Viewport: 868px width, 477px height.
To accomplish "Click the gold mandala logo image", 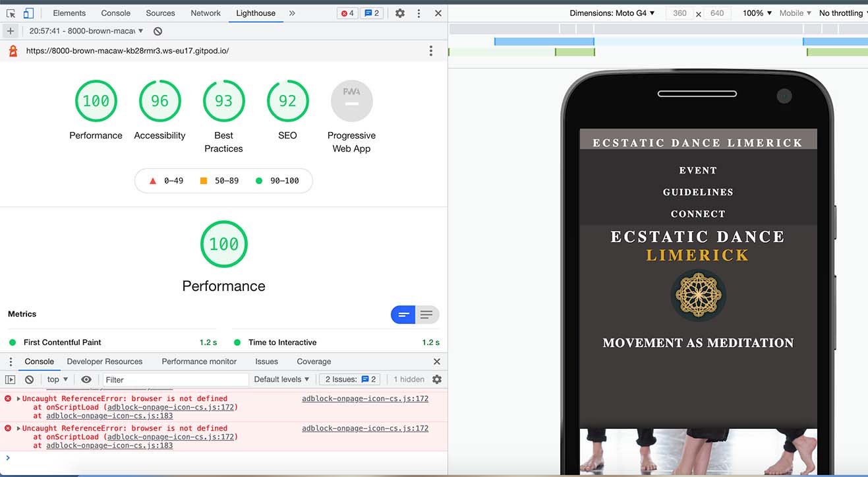I will (698, 295).
